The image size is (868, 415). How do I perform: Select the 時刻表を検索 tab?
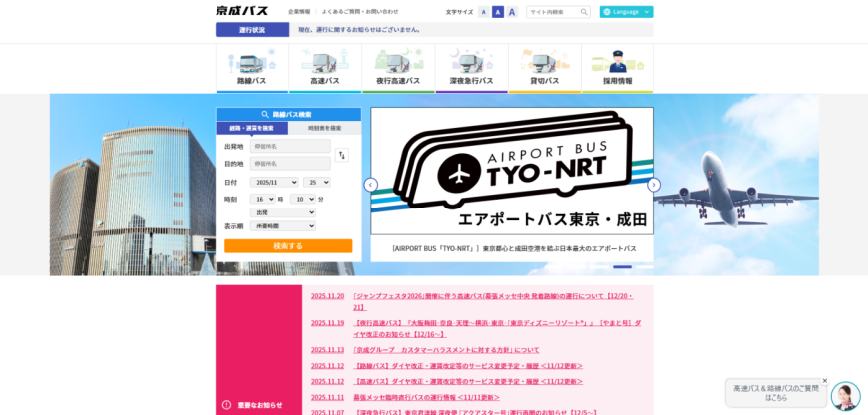pos(325,128)
